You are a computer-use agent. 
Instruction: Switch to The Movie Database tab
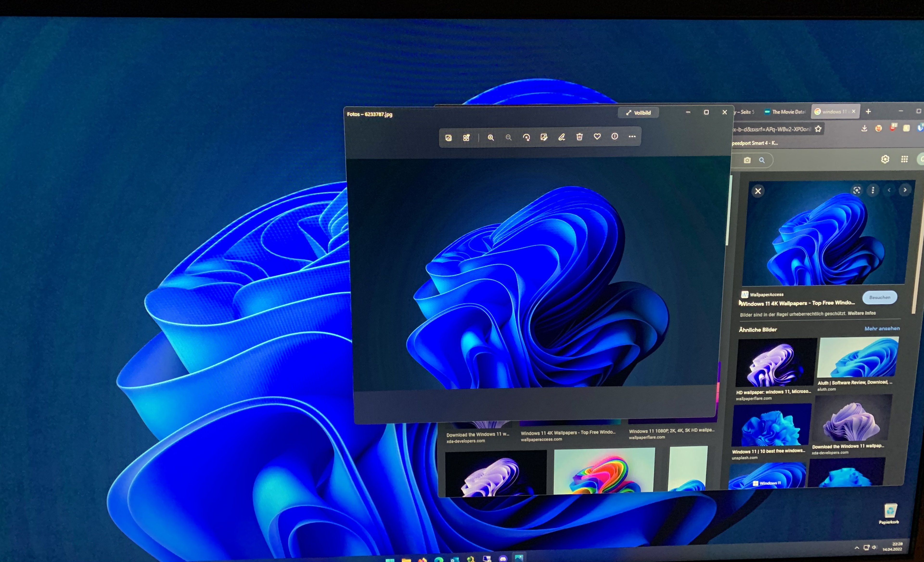785,112
